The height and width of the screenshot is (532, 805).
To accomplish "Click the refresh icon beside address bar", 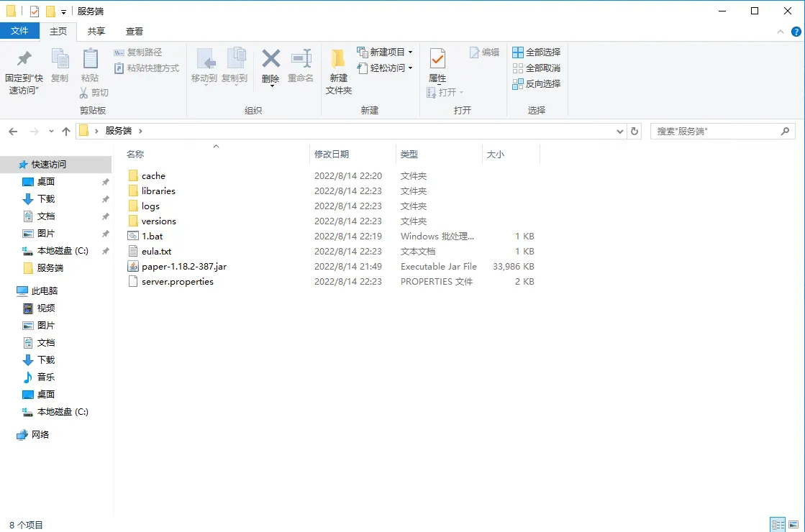I will click(635, 132).
